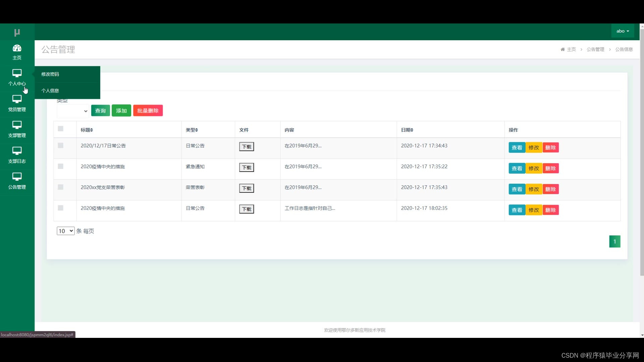644x362 pixels.
Task: Toggle the select-all checkbox in table header
Action: click(x=61, y=129)
